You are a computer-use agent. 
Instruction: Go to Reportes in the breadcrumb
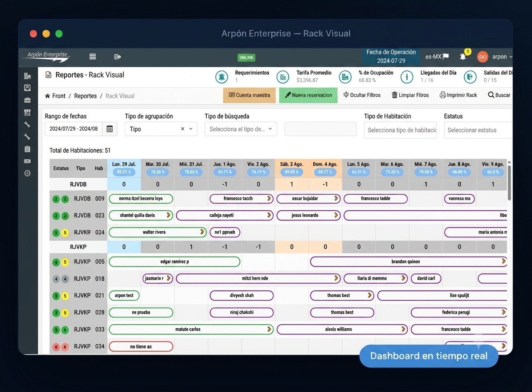click(86, 96)
